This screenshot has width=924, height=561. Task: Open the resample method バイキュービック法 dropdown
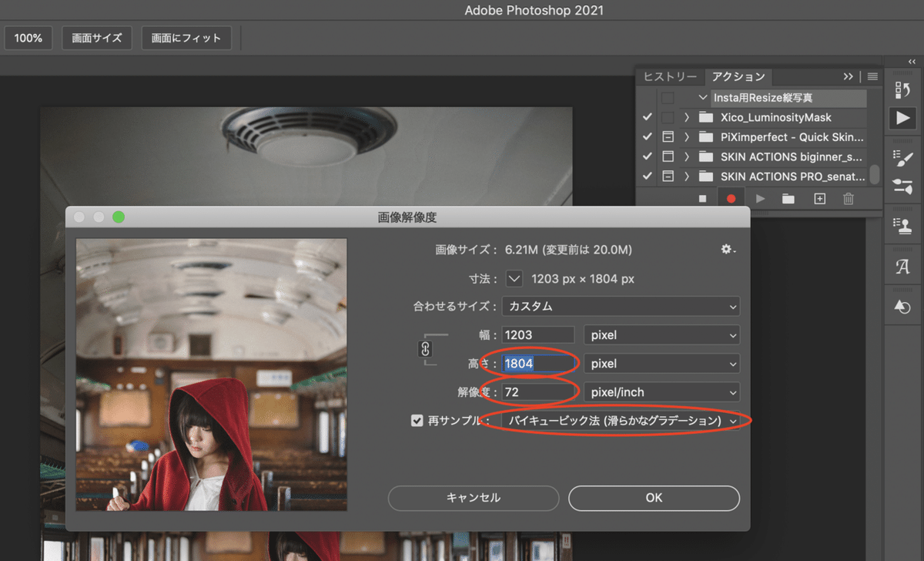(621, 421)
